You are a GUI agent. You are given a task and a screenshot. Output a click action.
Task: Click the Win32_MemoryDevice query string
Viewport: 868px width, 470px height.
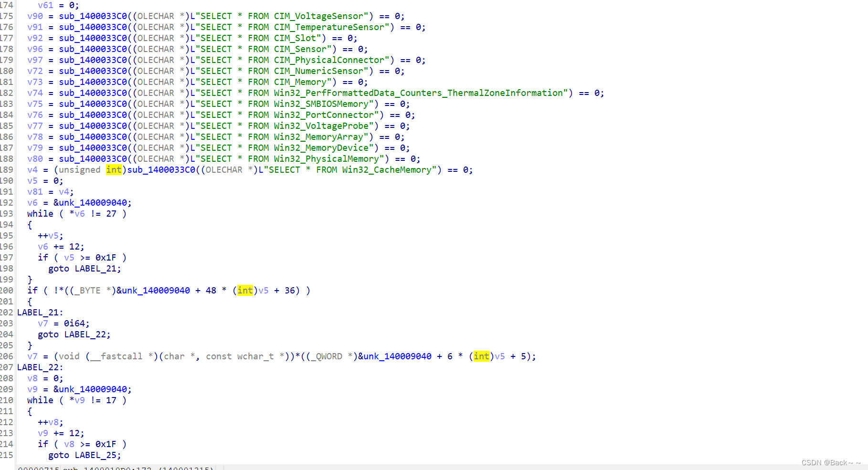point(285,148)
